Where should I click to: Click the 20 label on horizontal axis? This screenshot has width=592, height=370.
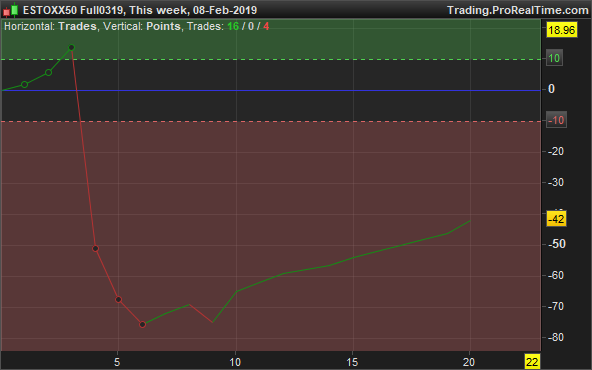(469, 362)
